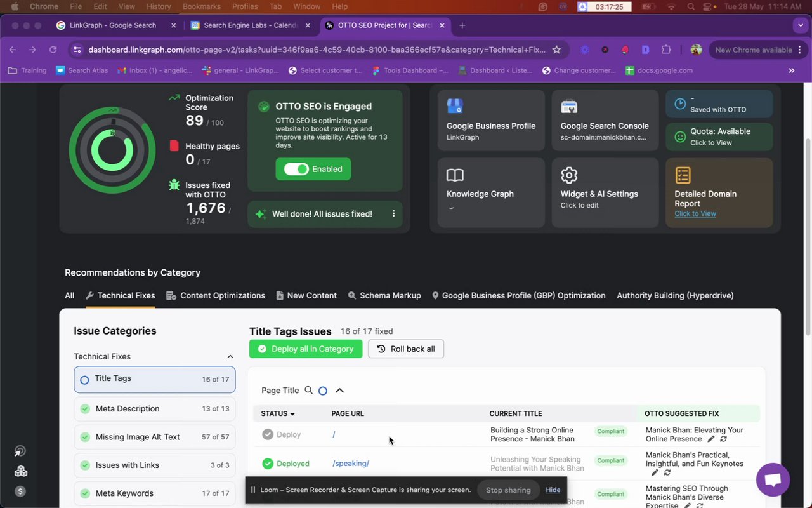Screen dimensions: 812x508
Task: Collapse the Page Title section chevron
Action: click(x=339, y=391)
